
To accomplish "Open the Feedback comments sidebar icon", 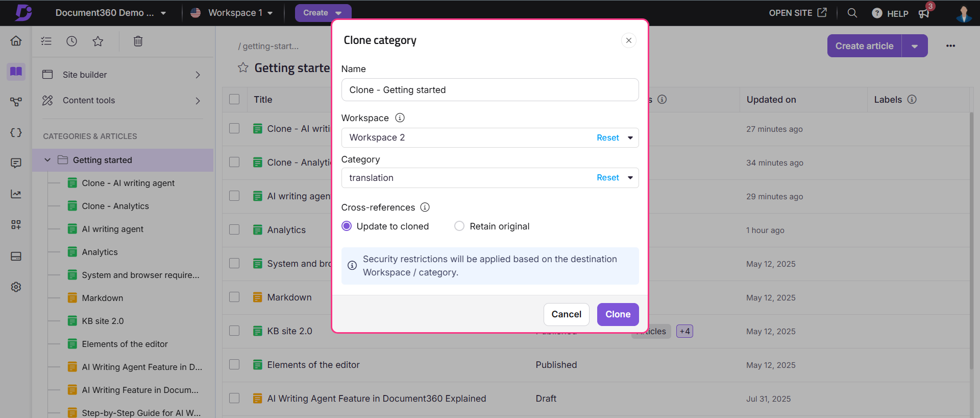I will tap(16, 163).
